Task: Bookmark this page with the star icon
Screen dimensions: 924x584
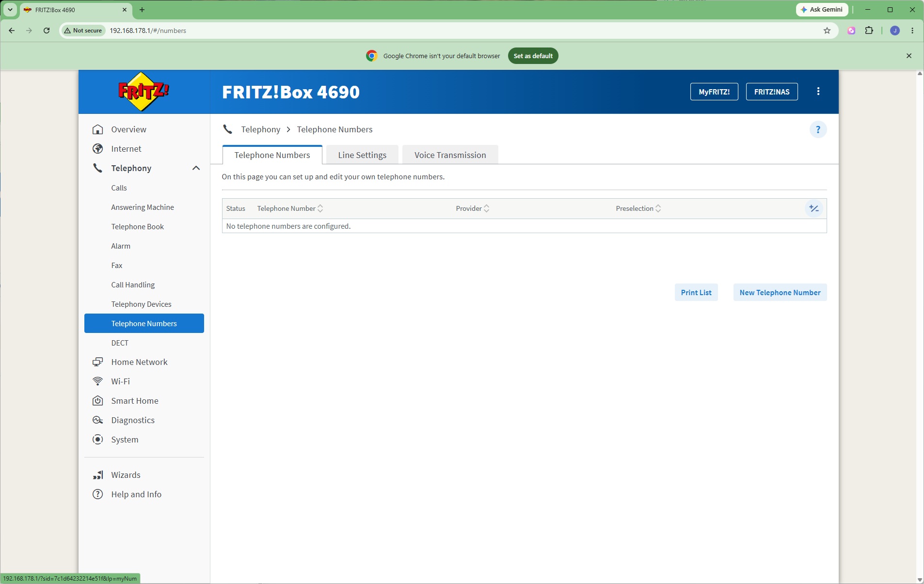Action: [827, 31]
